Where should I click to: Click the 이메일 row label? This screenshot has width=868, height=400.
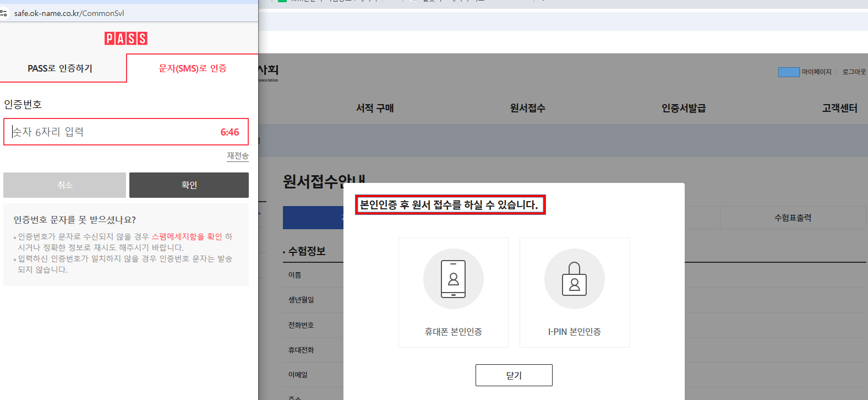point(298,375)
